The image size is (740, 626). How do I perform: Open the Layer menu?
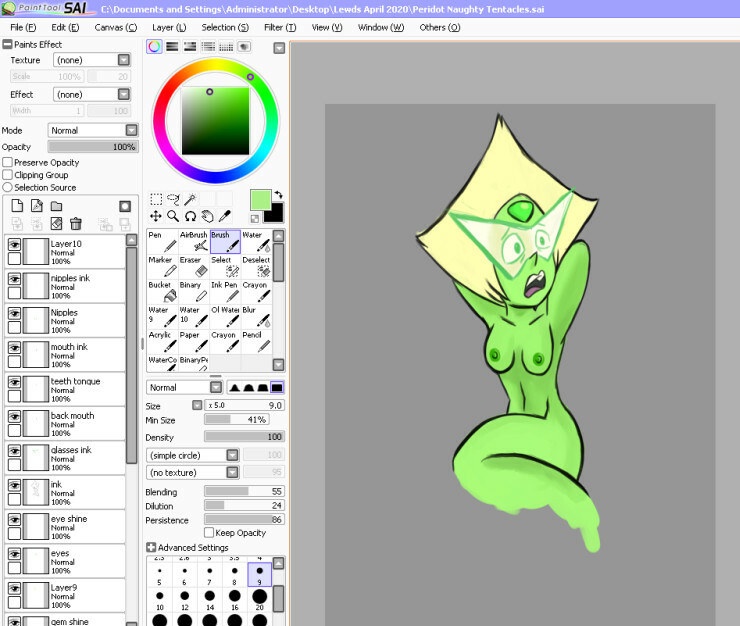[x=169, y=27]
